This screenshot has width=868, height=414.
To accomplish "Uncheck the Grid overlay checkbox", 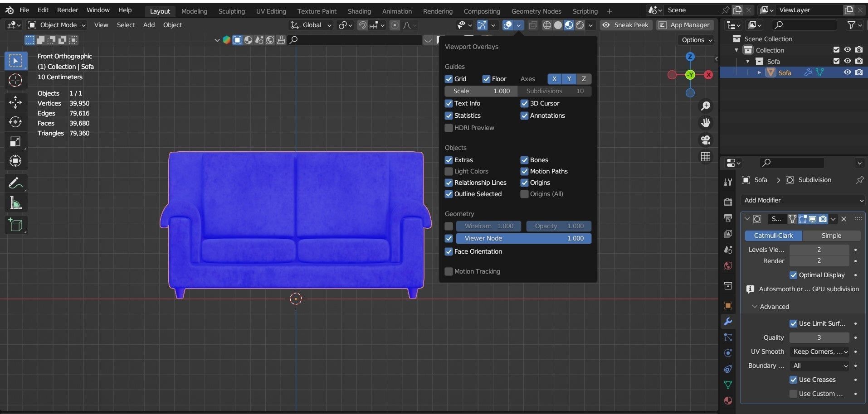I will pos(449,79).
